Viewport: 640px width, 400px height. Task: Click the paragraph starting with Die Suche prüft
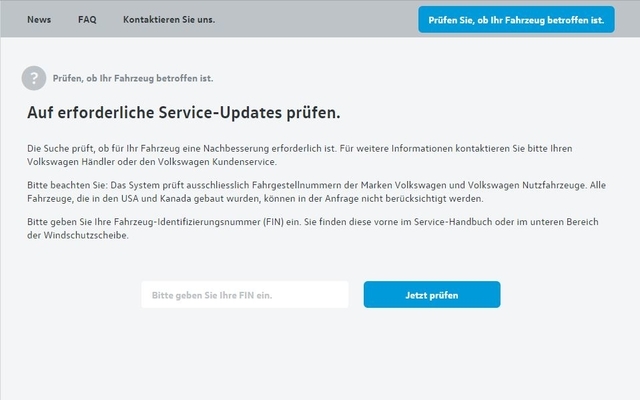(x=300, y=155)
